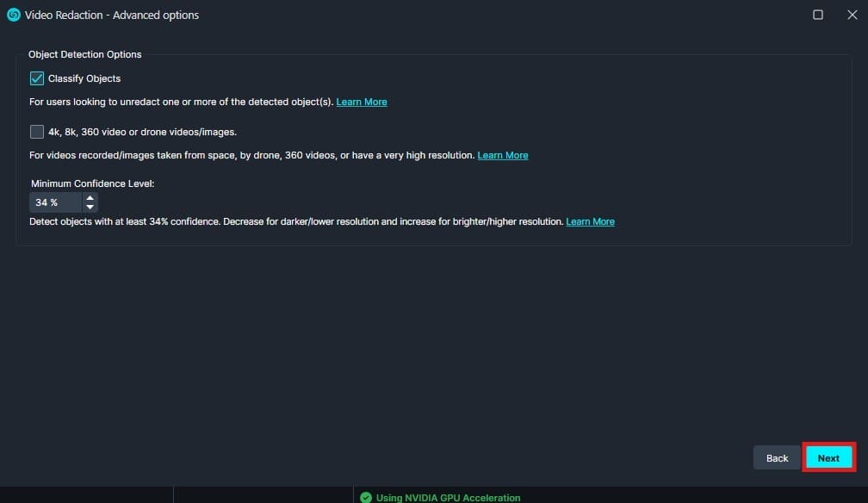Go back using the Back button
This screenshot has width=868, height=503.
[x=777, y=458]
